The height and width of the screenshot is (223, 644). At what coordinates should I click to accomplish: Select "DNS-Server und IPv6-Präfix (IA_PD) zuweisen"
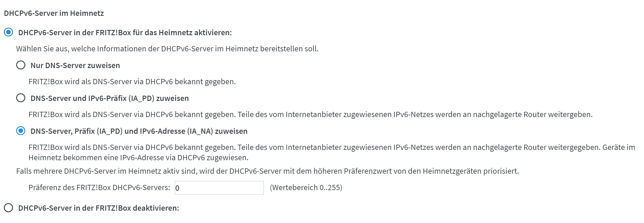[x=21, y=99]
